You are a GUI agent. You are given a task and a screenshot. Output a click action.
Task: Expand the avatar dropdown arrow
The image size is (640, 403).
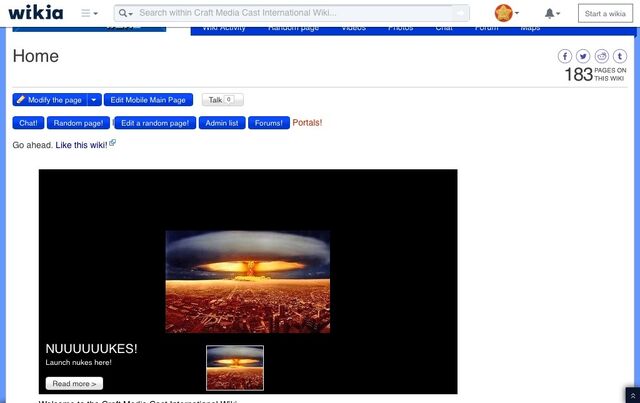(517, 13)
